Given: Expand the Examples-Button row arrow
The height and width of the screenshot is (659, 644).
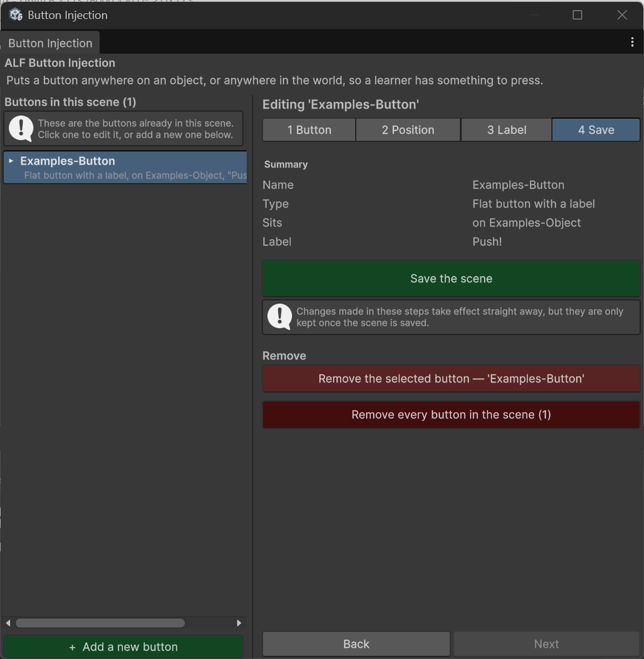Looking at the screenshot, I should pyautogui.click(x=11, y=160).
